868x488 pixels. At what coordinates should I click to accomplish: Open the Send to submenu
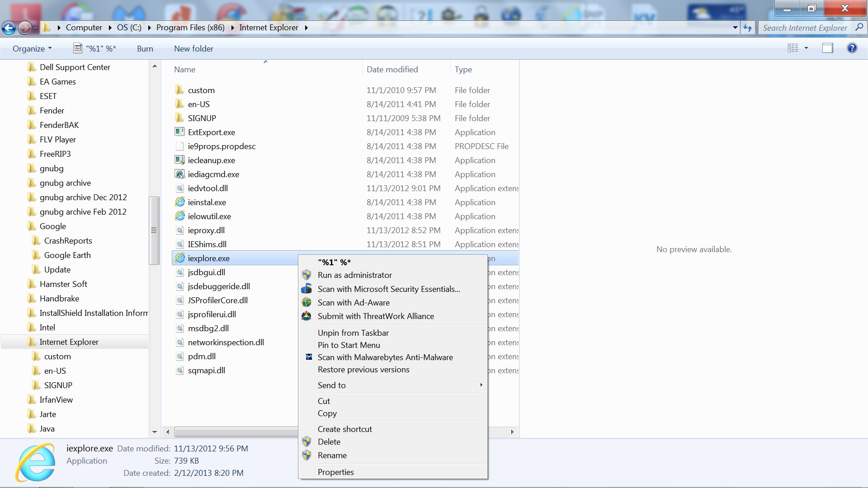pos(393,385)
